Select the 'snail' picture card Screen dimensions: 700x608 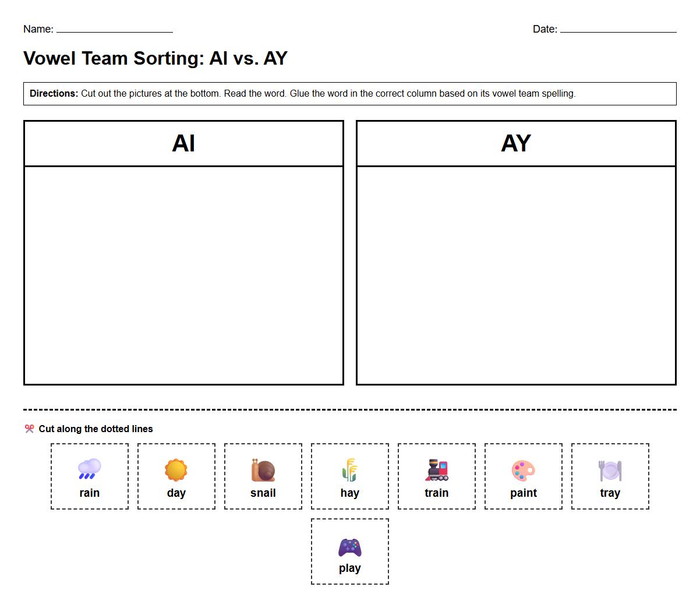pos(263,476)
